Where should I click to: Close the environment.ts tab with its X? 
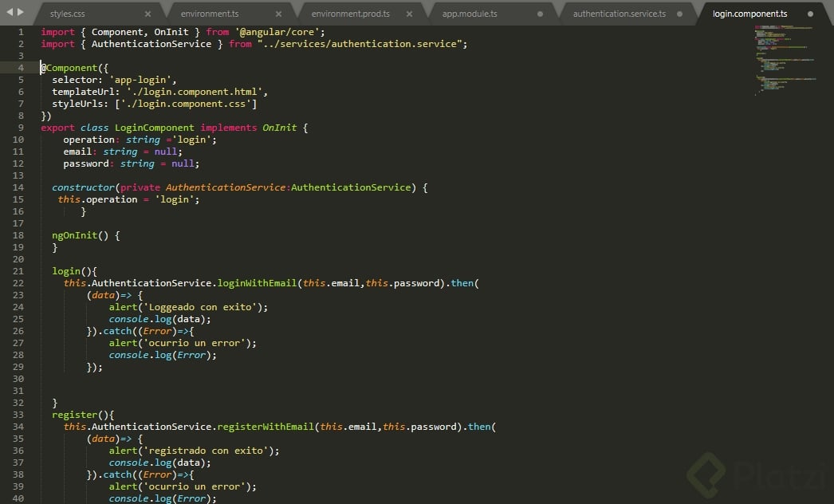[279, 14]
